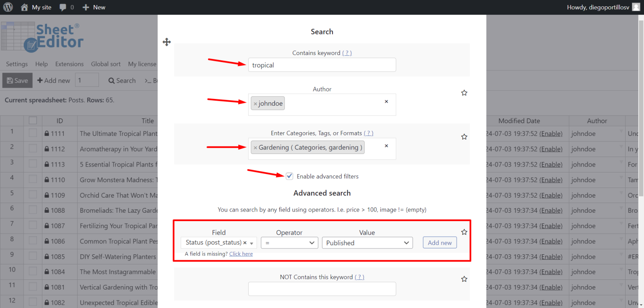Check the select-all checkbox in the table header
The height and width of the screenshot is (308, 644).
[x=33, y=120]
